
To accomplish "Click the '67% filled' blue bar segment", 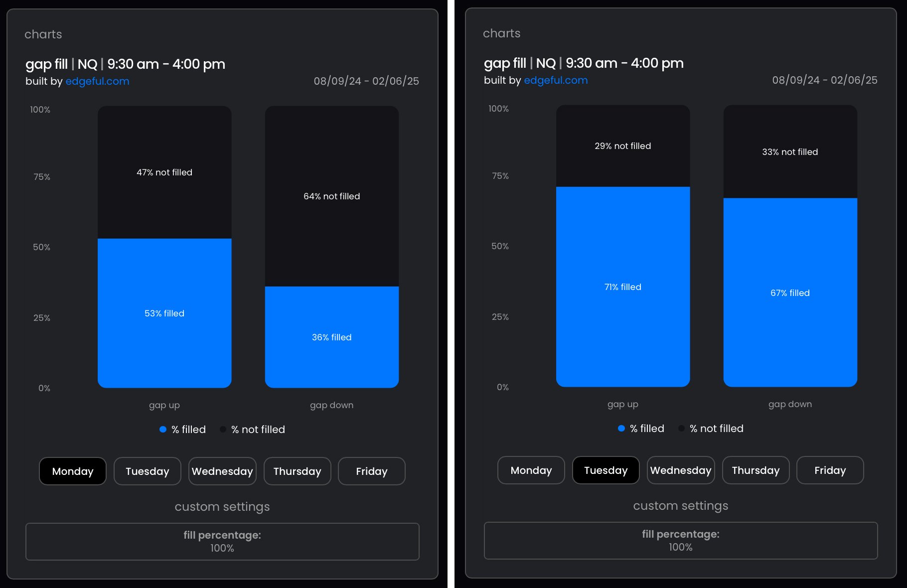I will click(x=790, y=293).
